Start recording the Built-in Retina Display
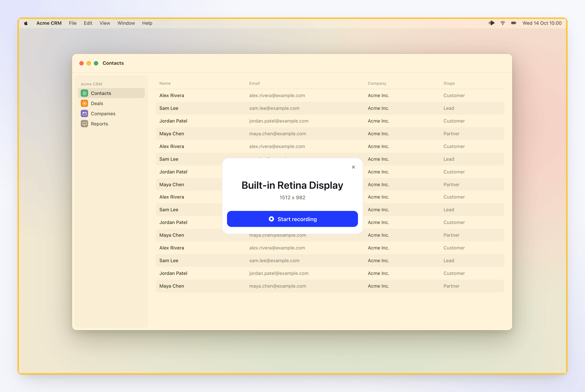 click(x=292, y=219)
